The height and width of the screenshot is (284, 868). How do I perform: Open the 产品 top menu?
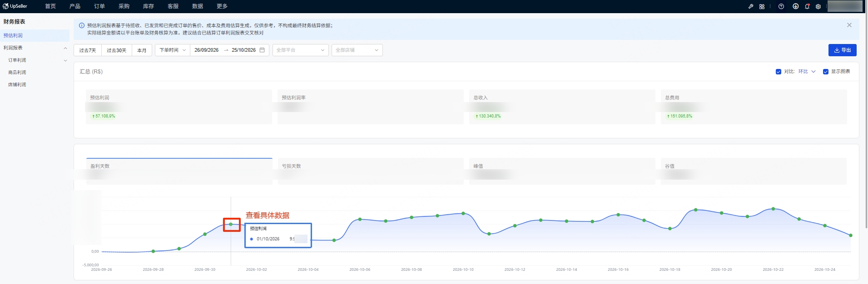[x=75, y=6]
